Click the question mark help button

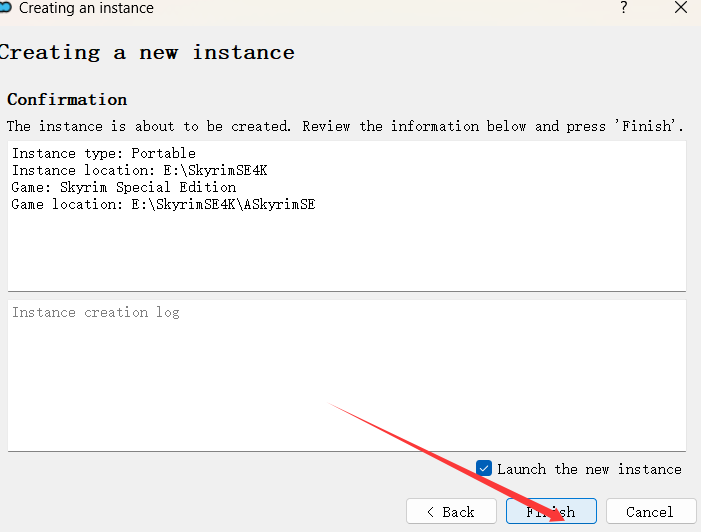point(624,8)
